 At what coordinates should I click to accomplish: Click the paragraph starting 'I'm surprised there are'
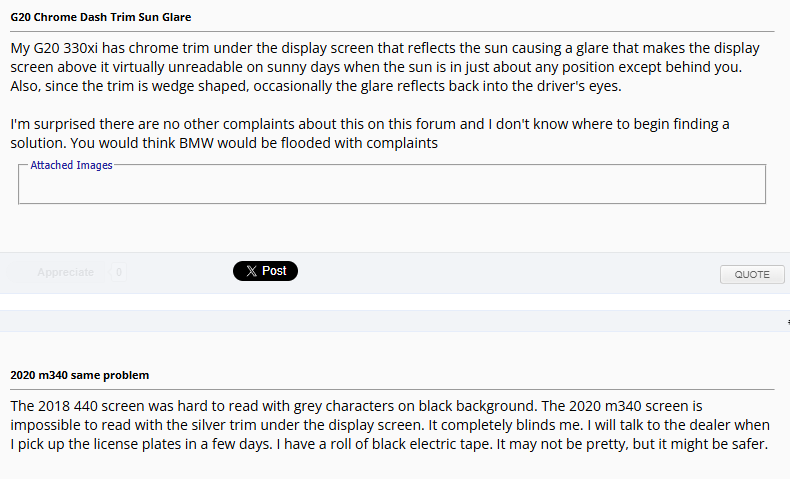click(x=370, y=133)
